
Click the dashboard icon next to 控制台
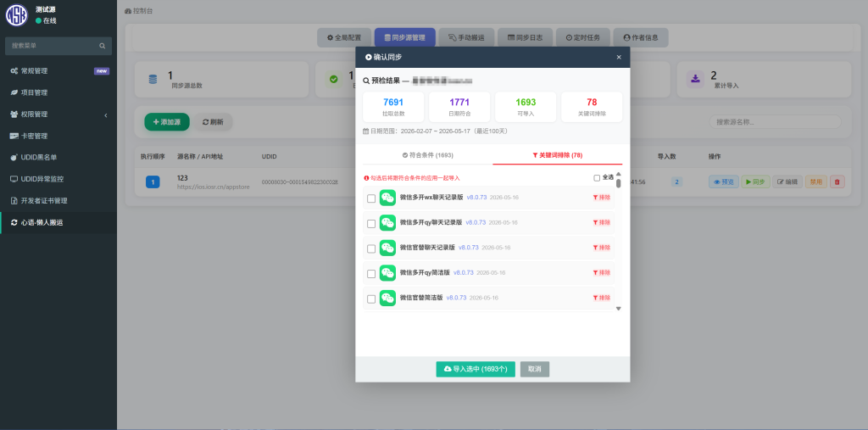pos(129,11)
